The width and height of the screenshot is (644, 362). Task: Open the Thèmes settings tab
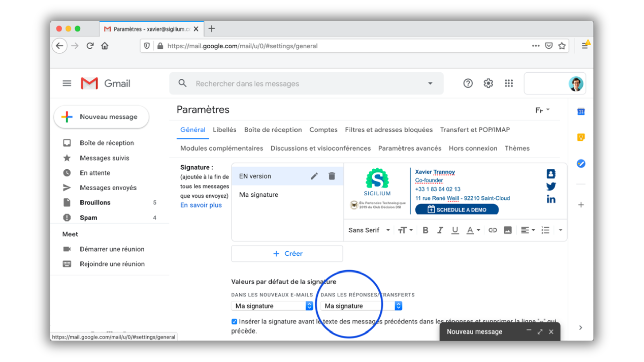(x=517, y=148)
